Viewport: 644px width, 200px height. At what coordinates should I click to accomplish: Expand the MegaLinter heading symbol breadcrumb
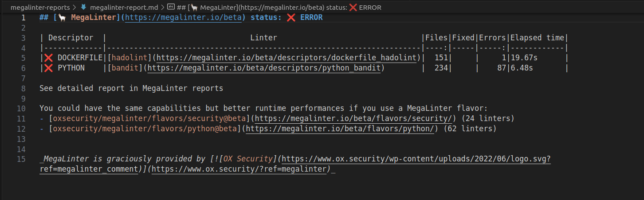click(x=275, y=8)
